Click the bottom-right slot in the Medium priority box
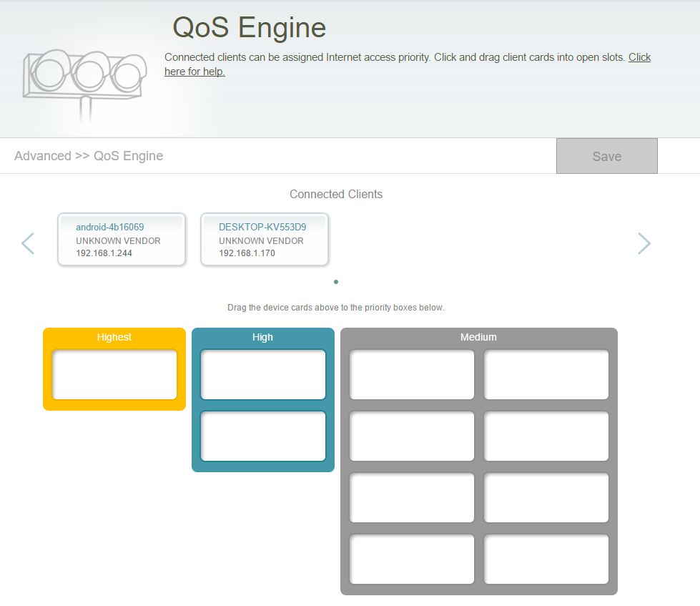 point(546,559)
